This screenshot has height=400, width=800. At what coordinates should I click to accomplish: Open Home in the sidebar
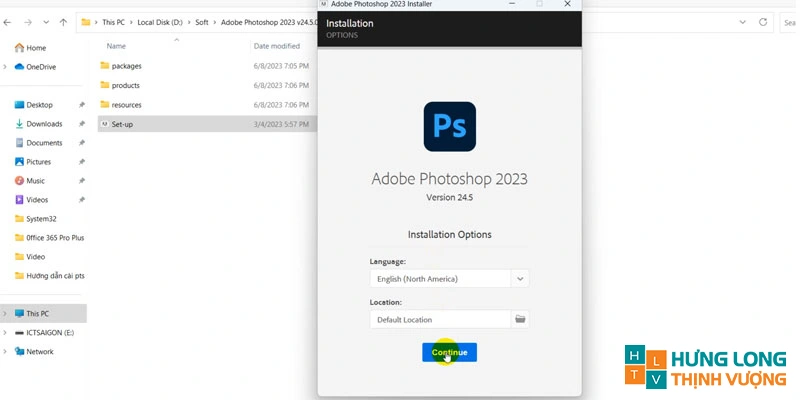(x=36, y=48)
